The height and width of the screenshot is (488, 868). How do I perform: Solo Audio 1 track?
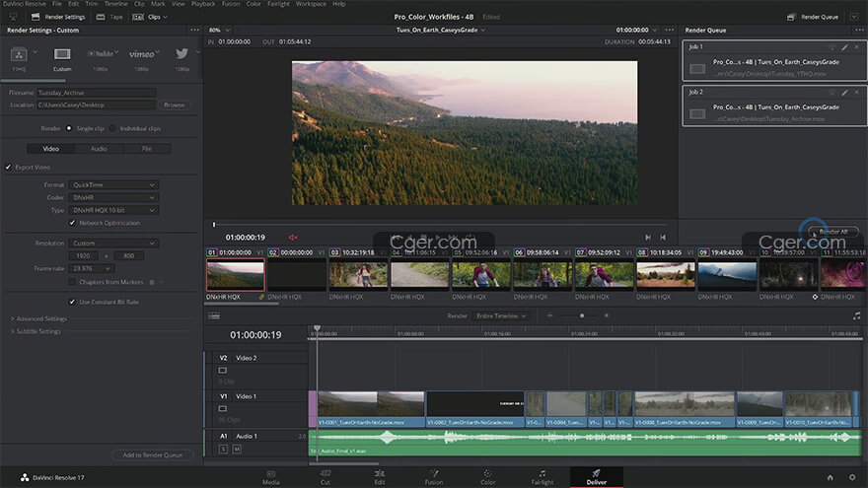(223, 450)
